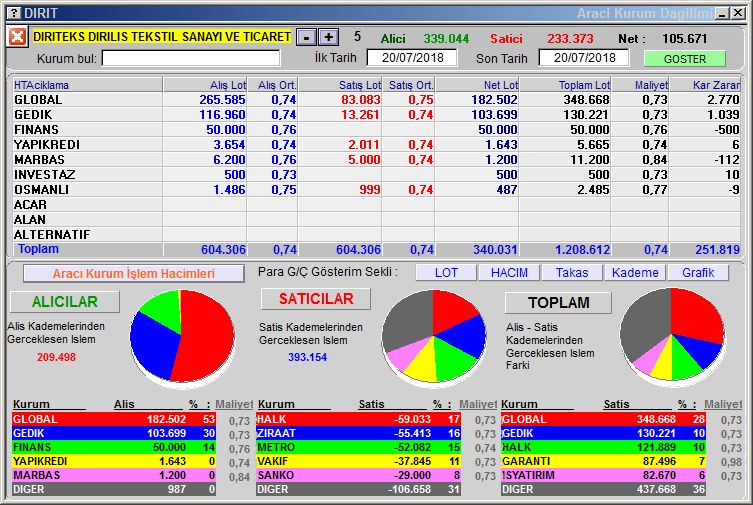Click the red GLOBAL row in buyers list
The height and width of the screenshot is (505, 753).
pos(114,419)
